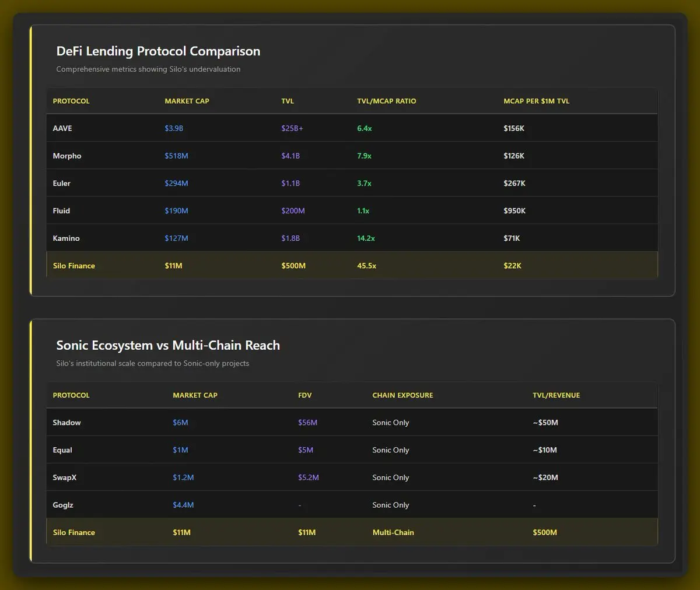This screenshot has width=700, height=590.
Task: Click Goglz's $4.4M market cap
Action: pos(183,505)
